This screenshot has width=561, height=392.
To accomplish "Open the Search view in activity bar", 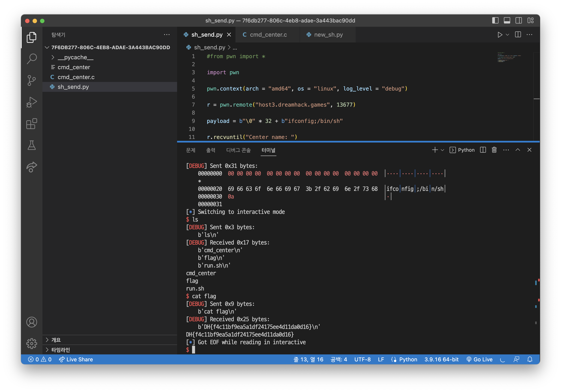I will click(32, 59).
